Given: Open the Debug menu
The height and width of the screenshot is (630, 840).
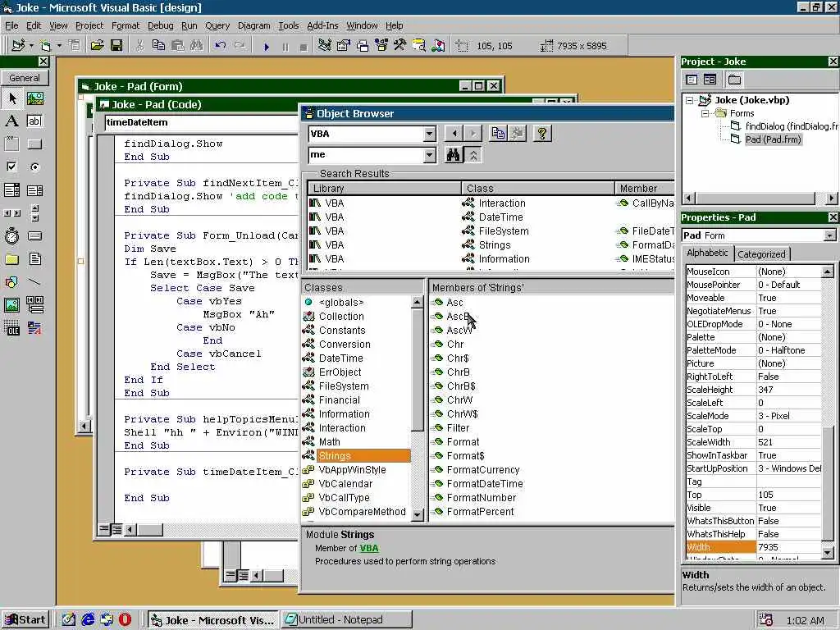Looking at the screenshot, I should pyautogui.click(x=160, y=25).
